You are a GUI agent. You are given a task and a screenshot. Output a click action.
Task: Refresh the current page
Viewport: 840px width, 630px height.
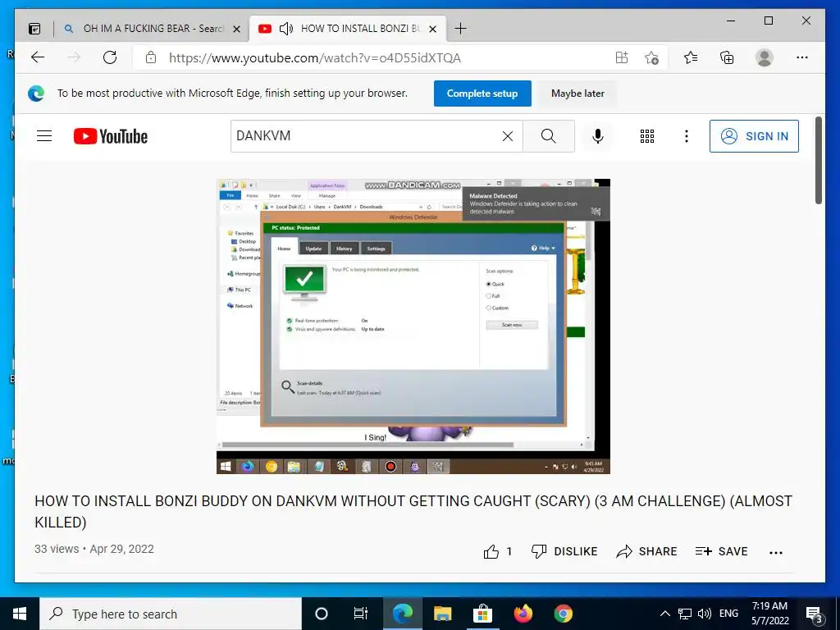tap(110, 57)
